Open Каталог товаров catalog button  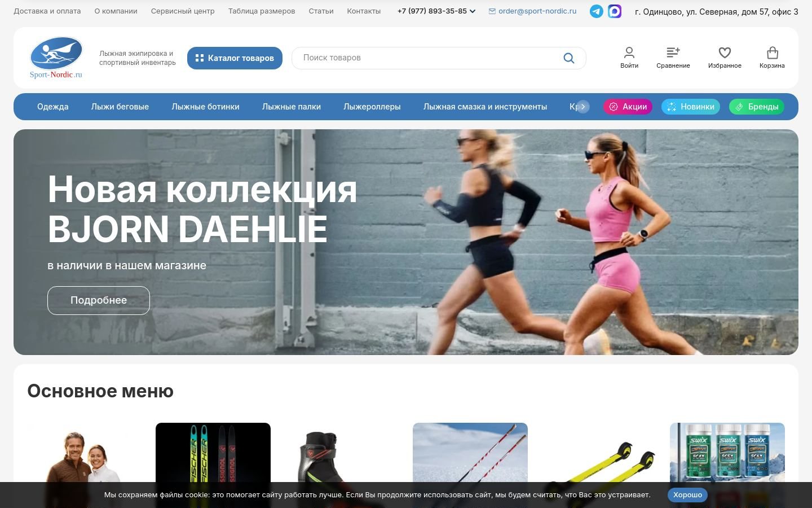235,58
